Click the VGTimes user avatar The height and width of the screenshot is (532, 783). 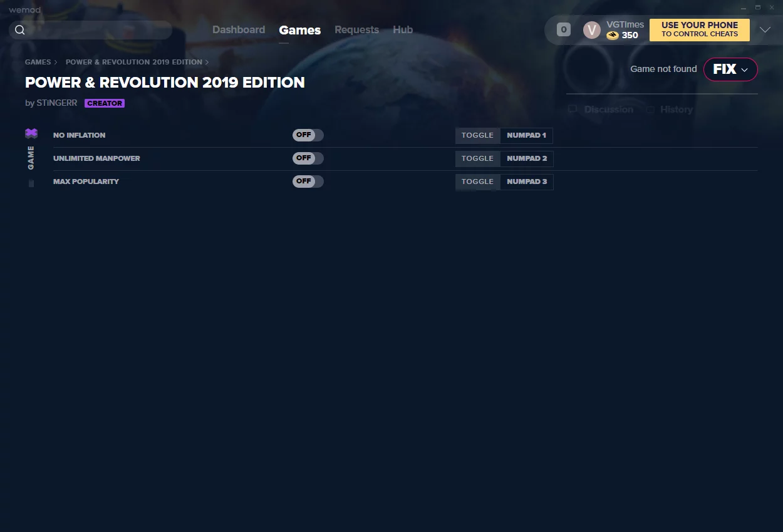[x=592, y=30]
